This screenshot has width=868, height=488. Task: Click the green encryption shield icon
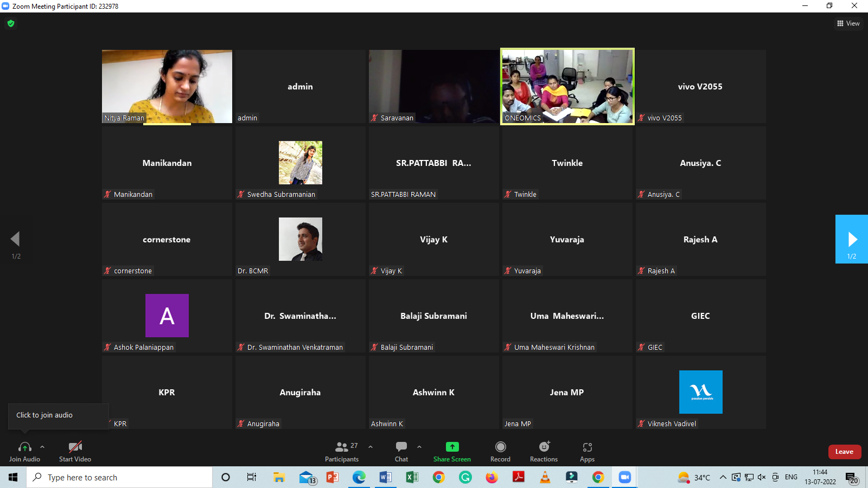coord(11,23)
